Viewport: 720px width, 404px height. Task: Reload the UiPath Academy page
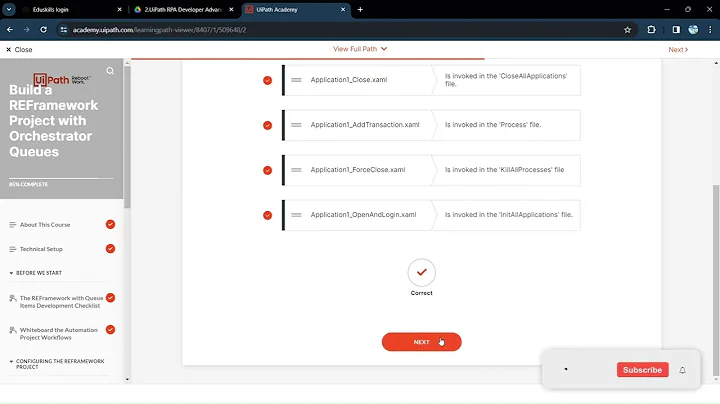[44, 29]
